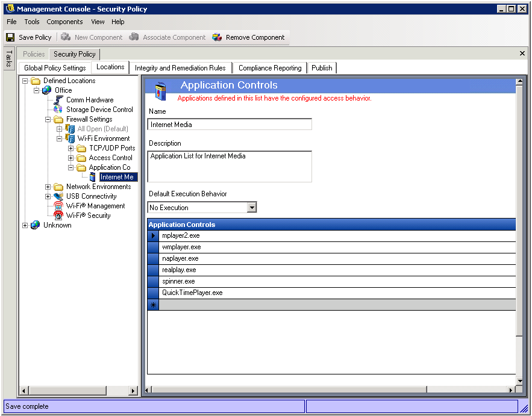The width and height of the screenshot is (532, 416).
Task: Expand the Network Environments node
Action: (x=48, y=187)
